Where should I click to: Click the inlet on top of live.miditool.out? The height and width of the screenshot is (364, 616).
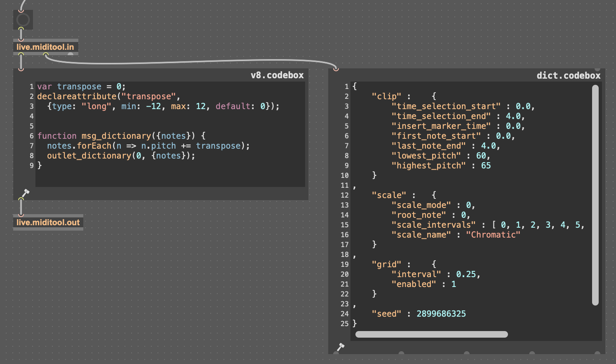click(21, 215)
